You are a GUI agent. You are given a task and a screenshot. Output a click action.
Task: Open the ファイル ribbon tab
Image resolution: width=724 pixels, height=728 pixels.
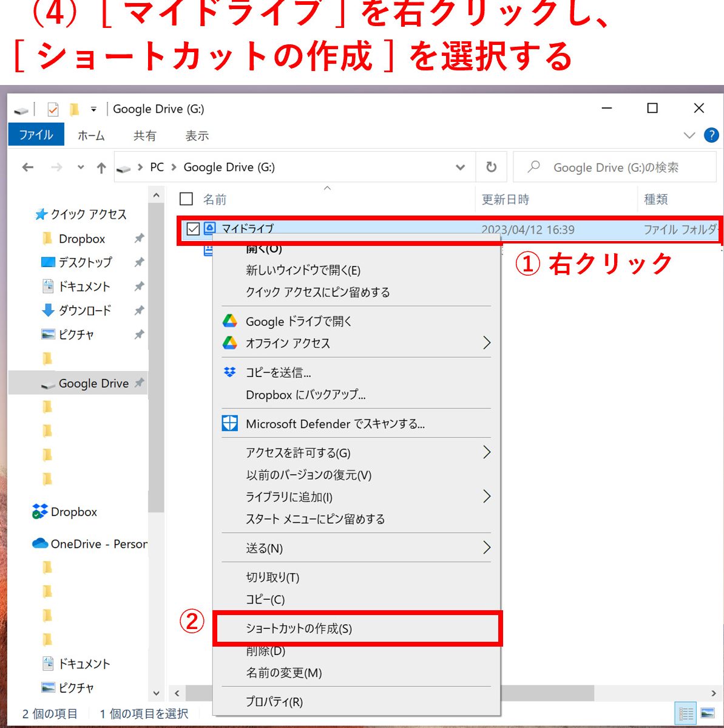[36, 135]
